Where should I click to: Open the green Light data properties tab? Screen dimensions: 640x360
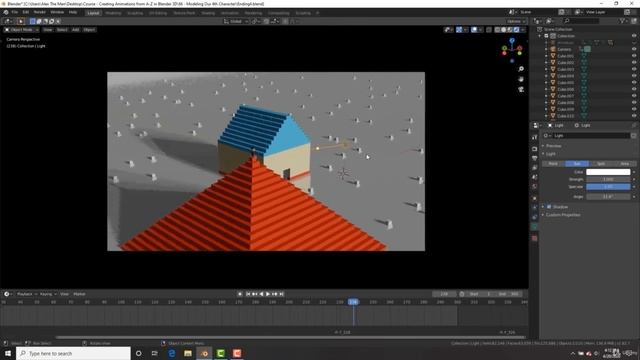(535, 227)
